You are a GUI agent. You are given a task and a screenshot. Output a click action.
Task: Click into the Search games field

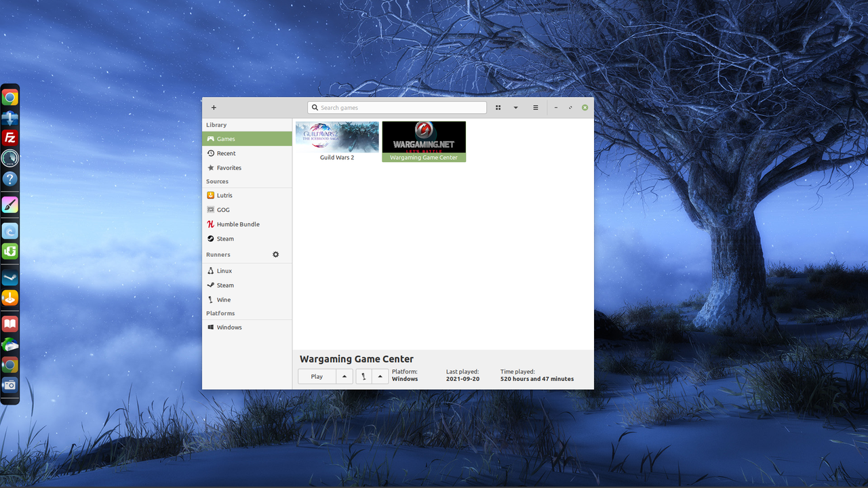click(x=397, y=108)
